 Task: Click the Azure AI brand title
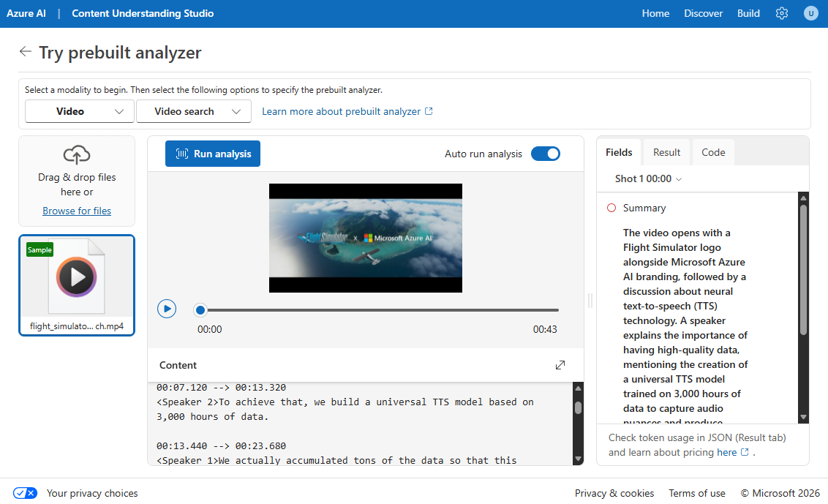tap(26, 13)
